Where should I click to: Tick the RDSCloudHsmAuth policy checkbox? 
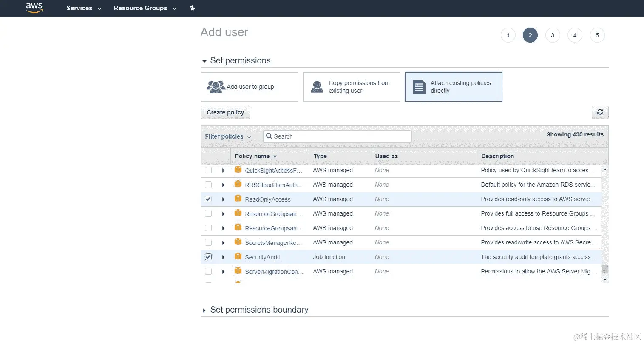[208, 185]
